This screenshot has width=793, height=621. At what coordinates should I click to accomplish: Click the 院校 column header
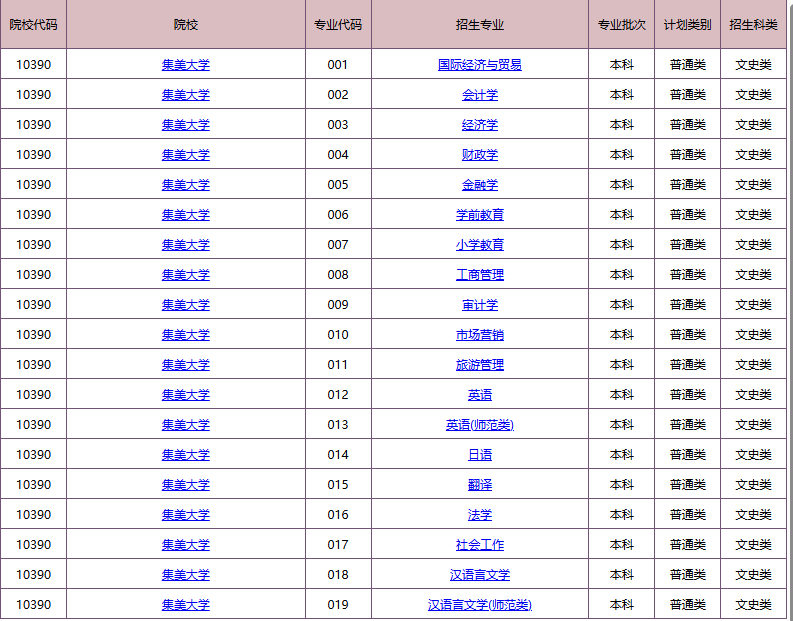tap(186, 24)
